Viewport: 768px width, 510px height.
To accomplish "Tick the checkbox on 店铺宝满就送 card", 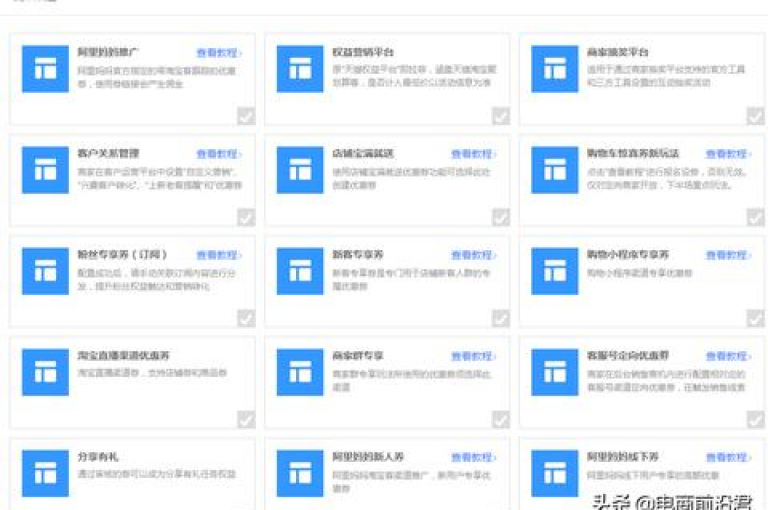I will pos(501,217).
